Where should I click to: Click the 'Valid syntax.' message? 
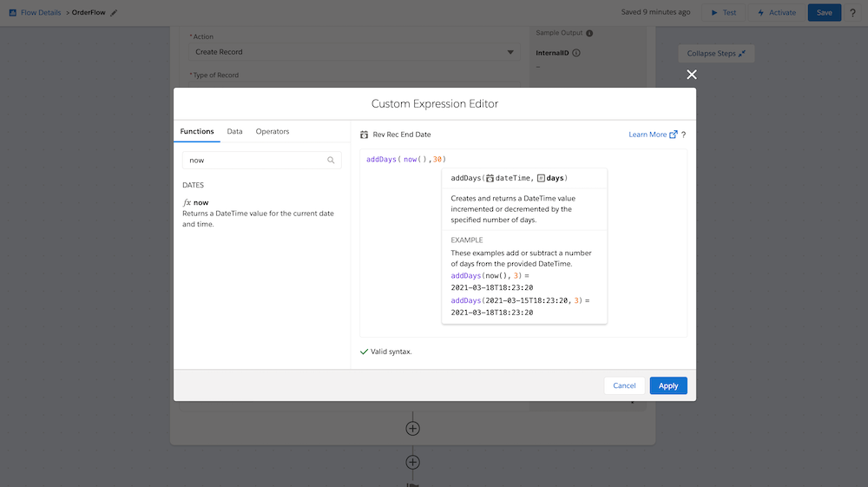pos(391,352)
